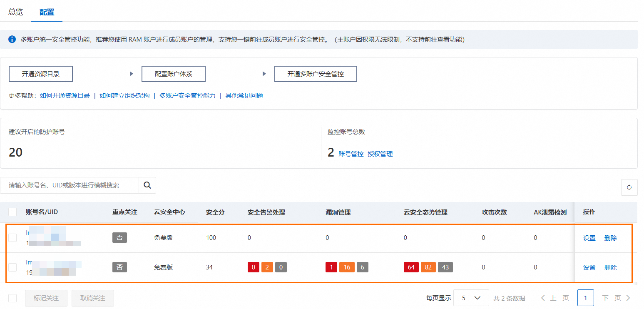Select the 配置 tab

47,12
